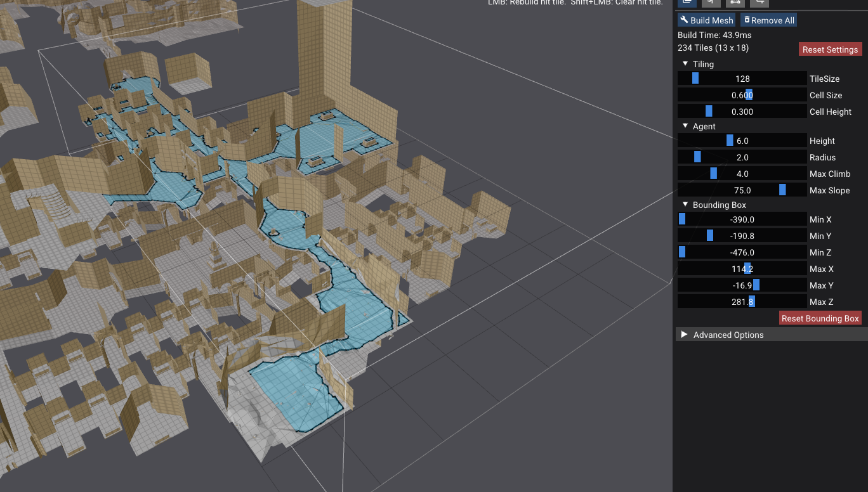Click the Reset Bounding Box button
Screen dimensions: 868x492
(820, 318)
